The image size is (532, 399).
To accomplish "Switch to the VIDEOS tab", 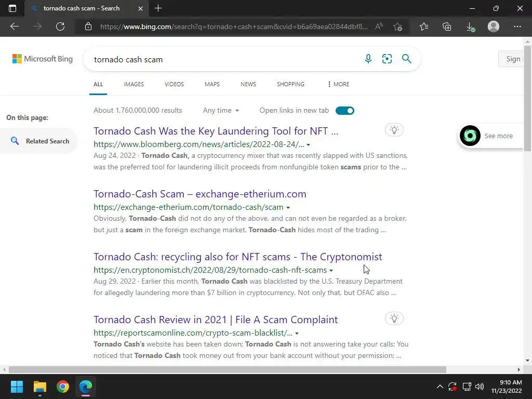I will pyautogui.click(x=174, y=84).
